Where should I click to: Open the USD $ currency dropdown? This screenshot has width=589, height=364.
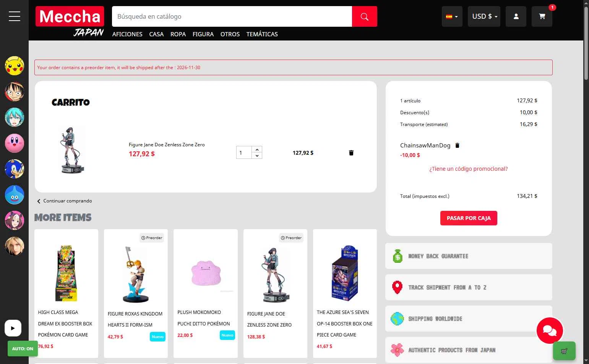pos(484,16)
